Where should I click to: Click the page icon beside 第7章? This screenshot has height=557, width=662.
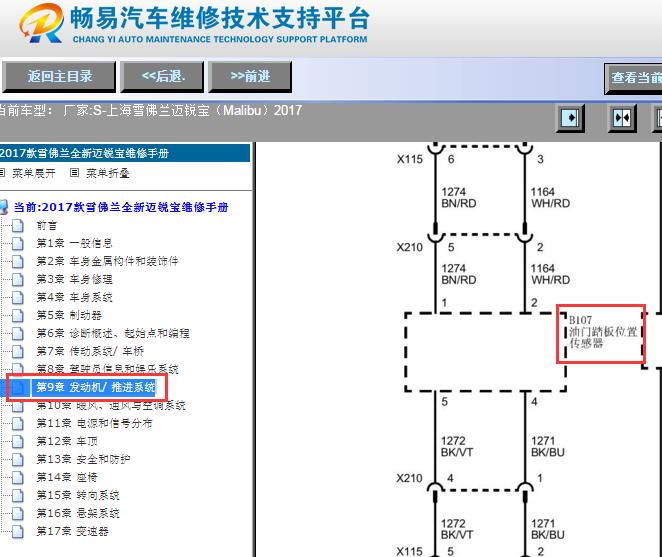click(18, 351)
